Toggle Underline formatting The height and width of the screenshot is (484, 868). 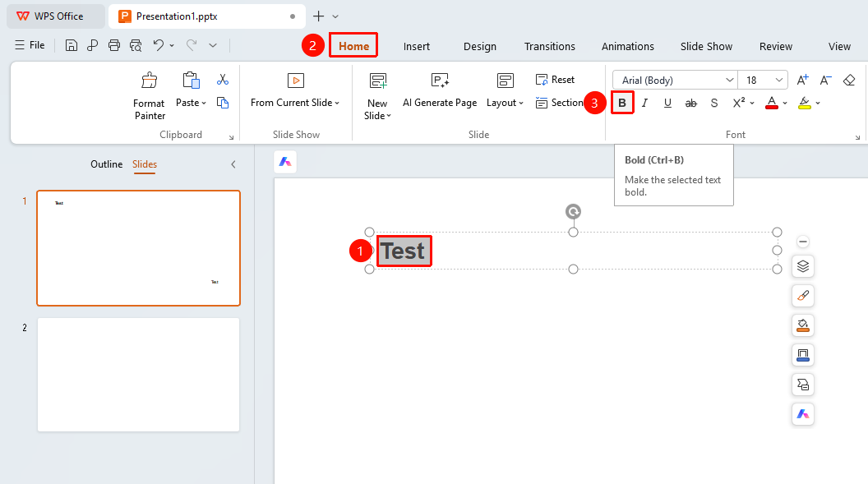tap(667, 103)
